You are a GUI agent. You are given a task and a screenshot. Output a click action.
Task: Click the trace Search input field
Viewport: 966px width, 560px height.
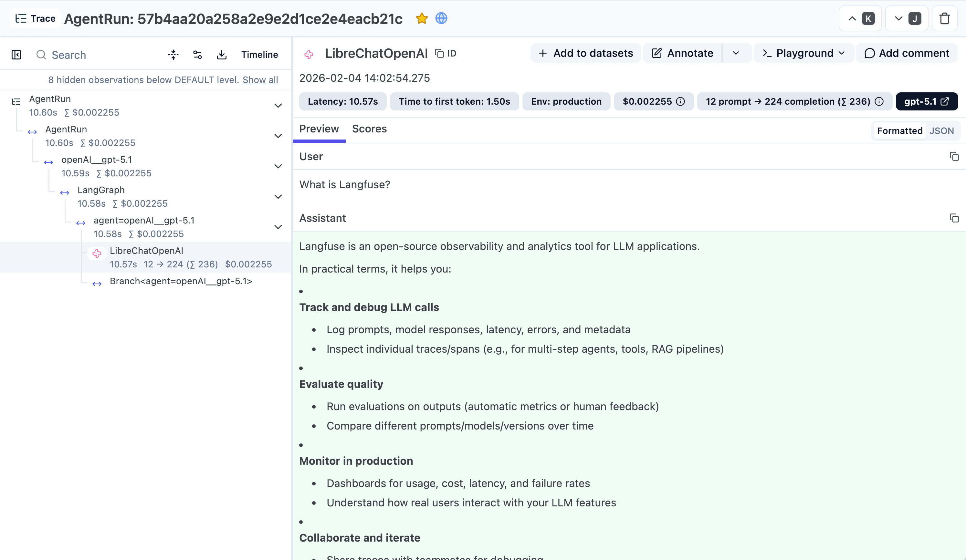tap(77, 55)
